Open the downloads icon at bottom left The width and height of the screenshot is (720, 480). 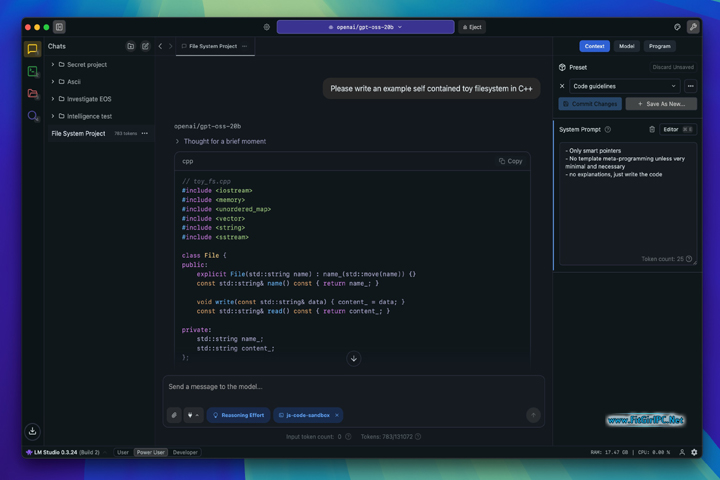32,431
